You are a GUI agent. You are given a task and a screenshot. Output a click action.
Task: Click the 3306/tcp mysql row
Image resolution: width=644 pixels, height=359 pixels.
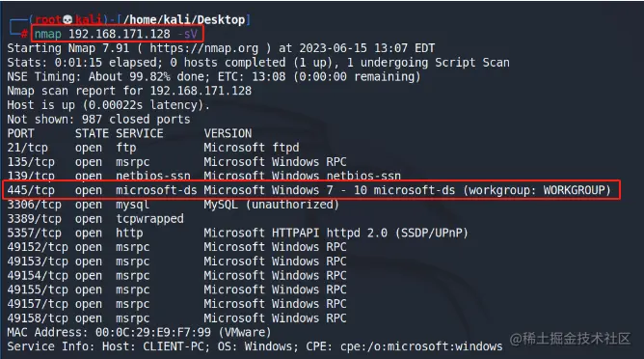tap(173, 205)
